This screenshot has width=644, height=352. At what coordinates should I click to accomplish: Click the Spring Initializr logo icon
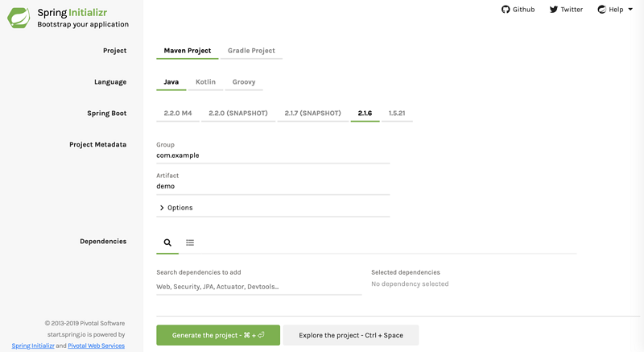(x=19, y=17)
